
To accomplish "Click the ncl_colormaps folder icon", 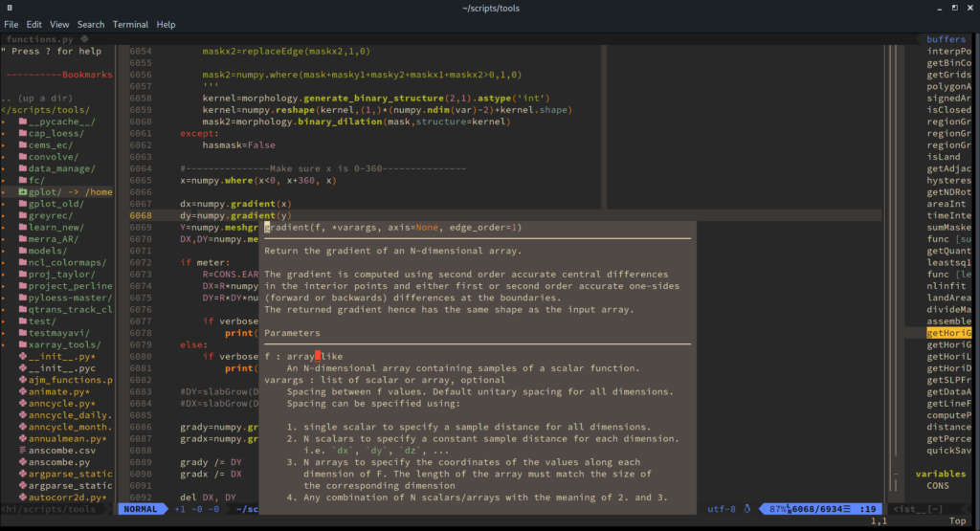I will pyautogui.click(x=23, y=262).
